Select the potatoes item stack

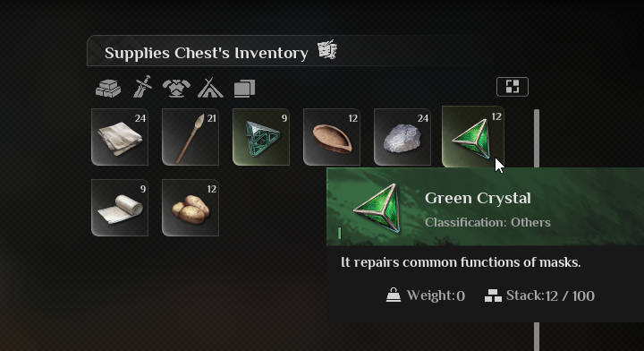pyautogui.click(x=191, y=208)
